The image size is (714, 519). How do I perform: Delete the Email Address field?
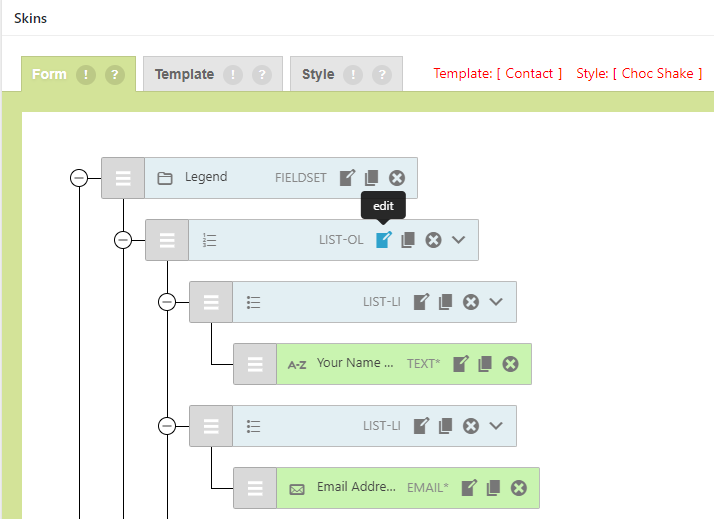[518, 488]
